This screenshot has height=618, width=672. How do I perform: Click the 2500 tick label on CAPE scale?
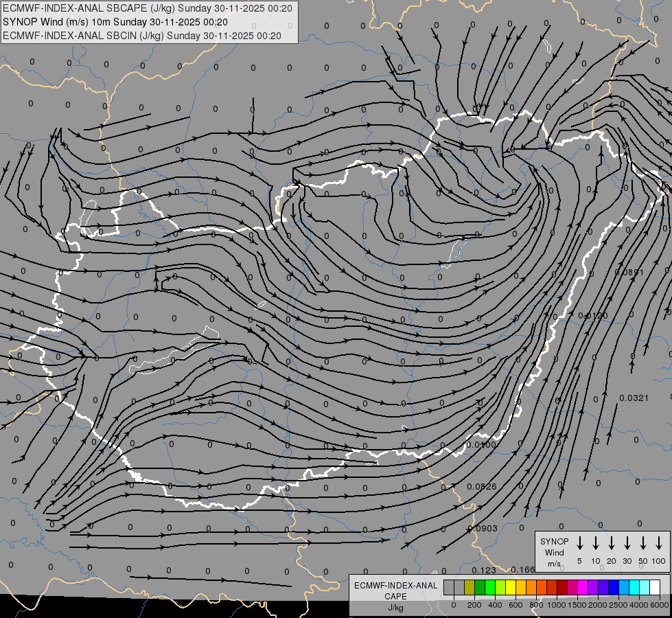pos(618,605)
